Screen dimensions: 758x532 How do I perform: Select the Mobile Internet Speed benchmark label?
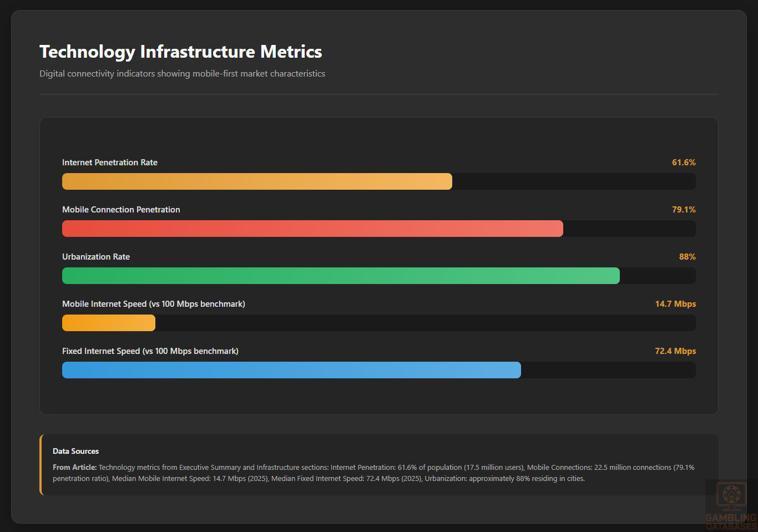tap(154, 304)
